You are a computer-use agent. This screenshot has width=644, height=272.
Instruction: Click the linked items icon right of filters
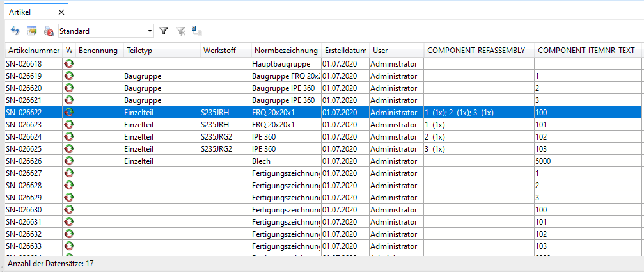click(197, 31)
